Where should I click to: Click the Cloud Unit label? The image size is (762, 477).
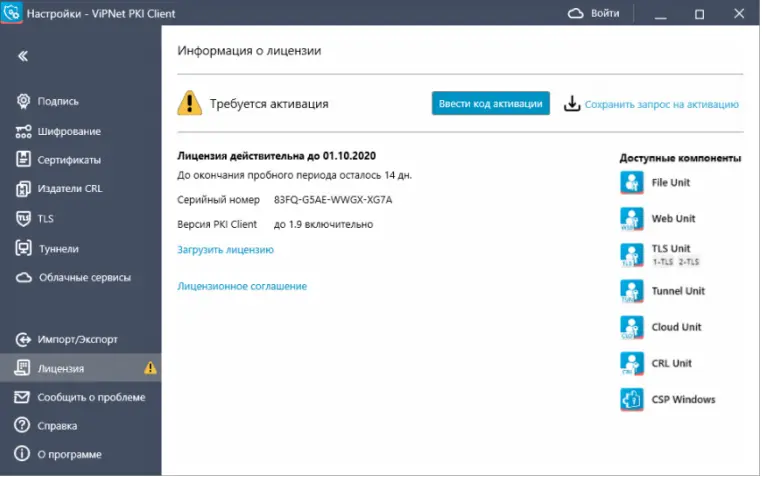[x=676, y=327]
